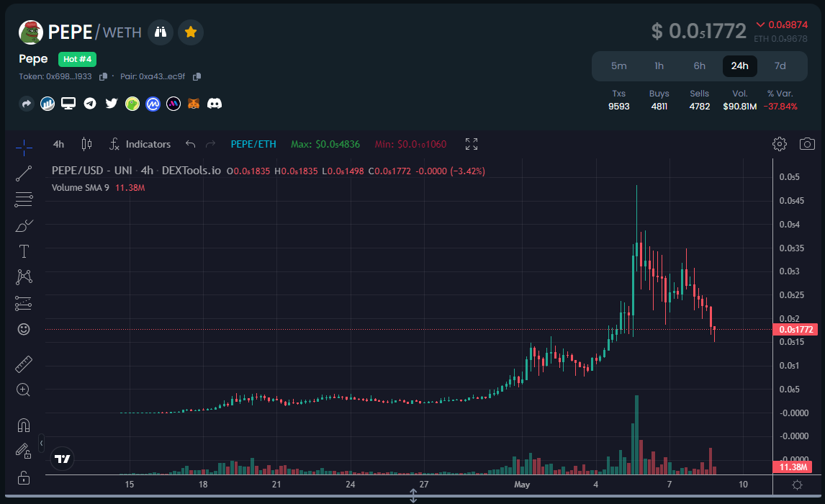This screenshot has width=825, height=504.
Task: Click the 0.0₅1772 current price tag
Action: [795, 330]
